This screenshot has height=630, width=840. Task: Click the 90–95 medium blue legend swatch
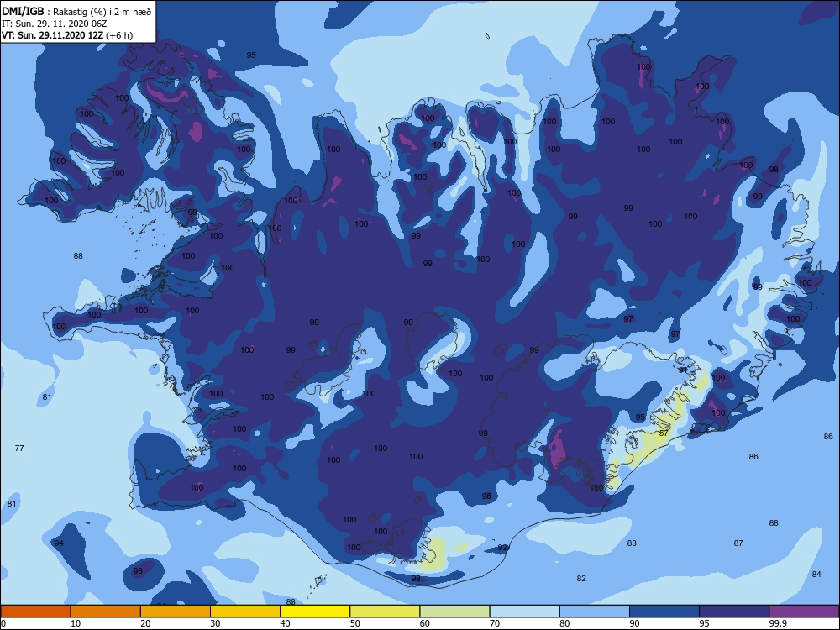664,612
